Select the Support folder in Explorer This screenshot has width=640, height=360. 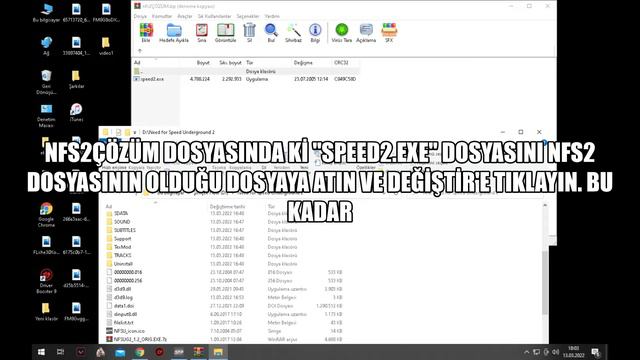[x=122, y=239]
